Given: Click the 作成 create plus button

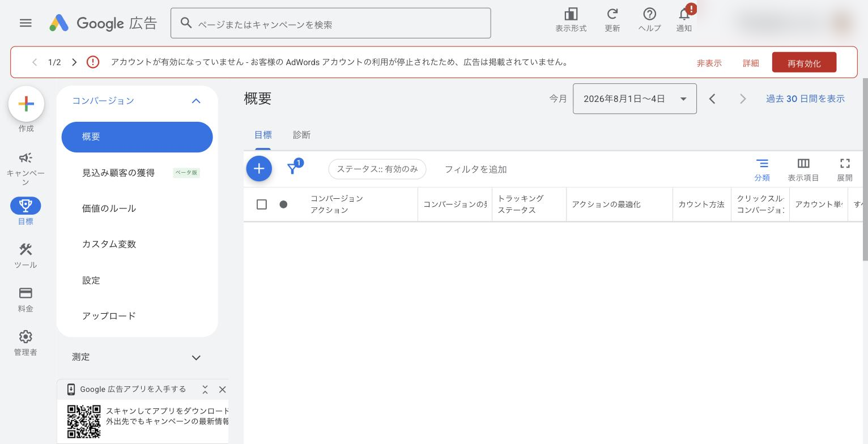Looking at the screenshot, I should point(26,104).
